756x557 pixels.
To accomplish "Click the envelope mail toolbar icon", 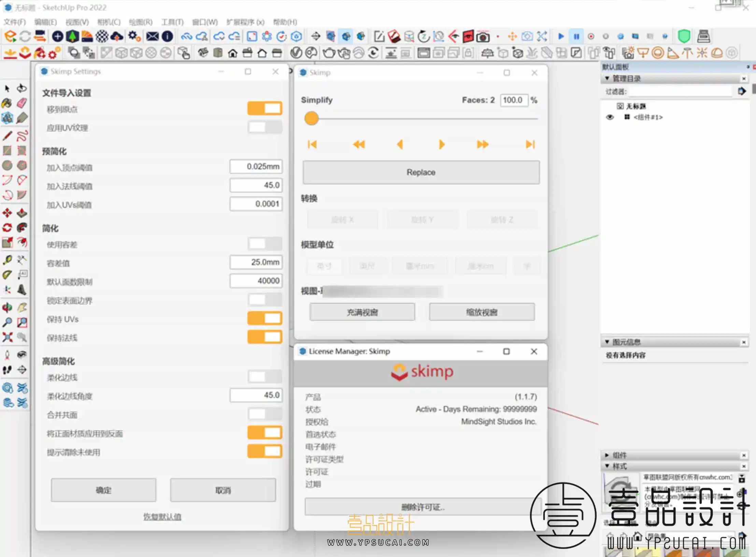I will click(152, 36).
